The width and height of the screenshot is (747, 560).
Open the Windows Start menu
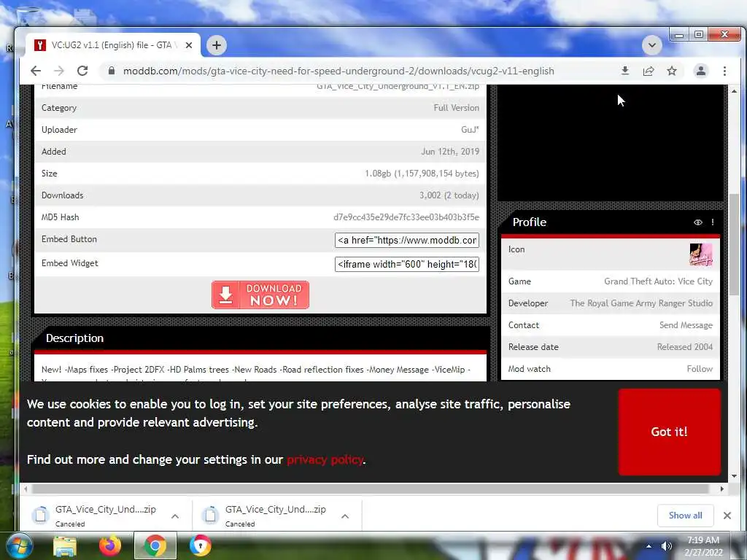18,545
